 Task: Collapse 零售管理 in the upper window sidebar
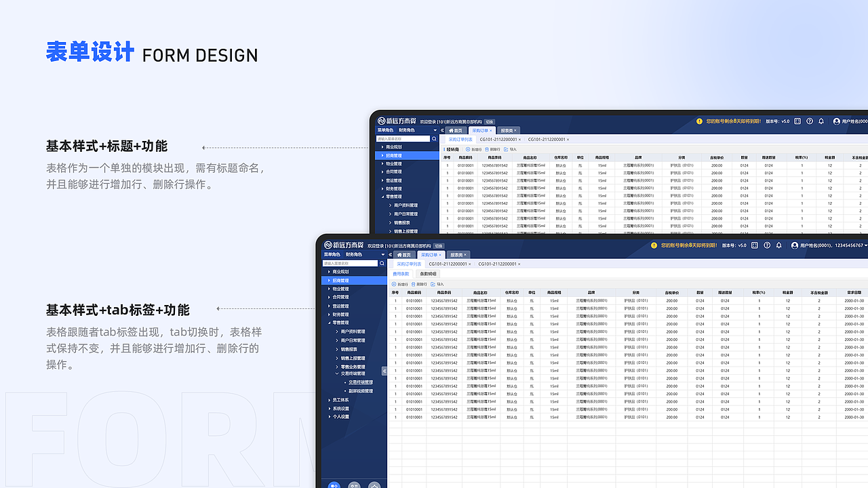tap(382, 197)
